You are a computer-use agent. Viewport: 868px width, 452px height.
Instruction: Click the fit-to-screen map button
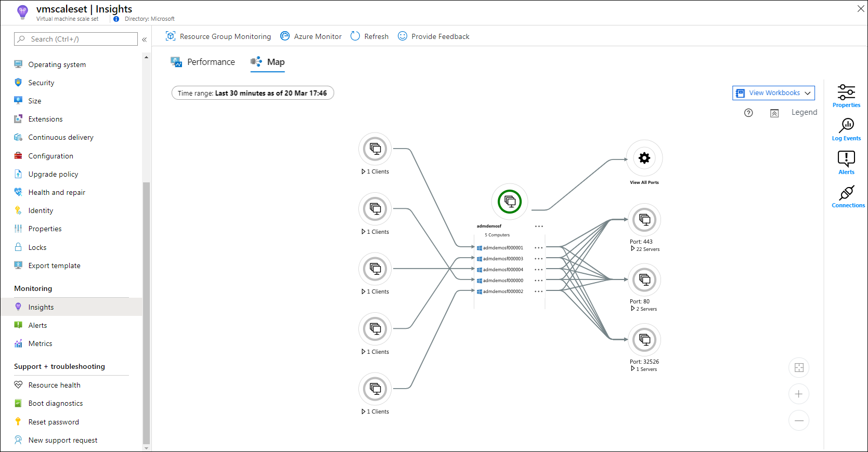click(x=799, y=368)
